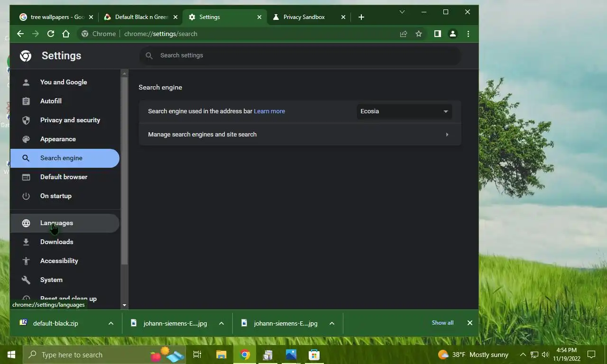Open On startup settings
607x364 pixels.
[64, 196]
